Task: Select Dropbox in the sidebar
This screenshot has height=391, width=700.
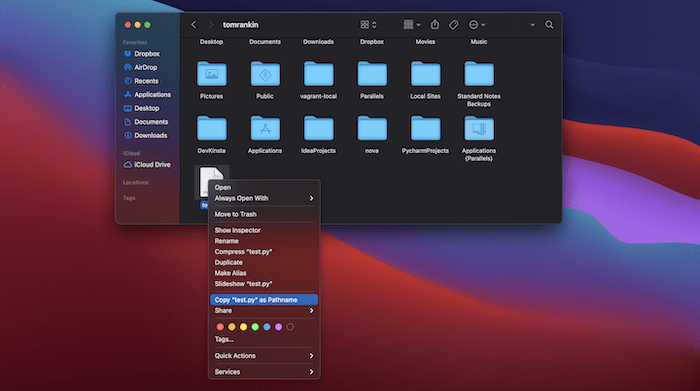Action: 147,54
